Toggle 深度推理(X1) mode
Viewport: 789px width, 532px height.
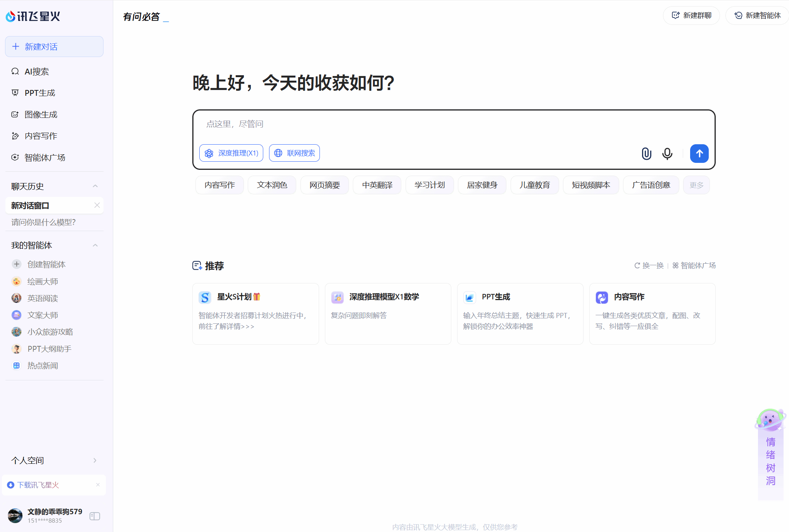(x=231, y=153)
